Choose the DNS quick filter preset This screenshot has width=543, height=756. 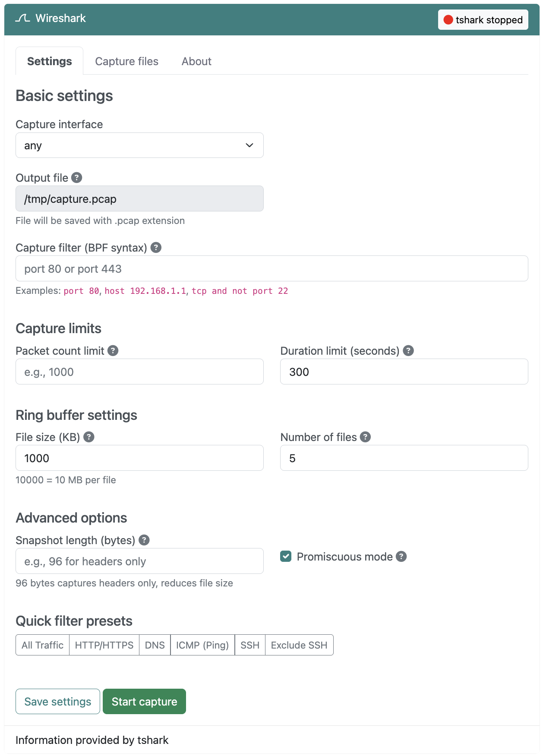click(155, 645)
